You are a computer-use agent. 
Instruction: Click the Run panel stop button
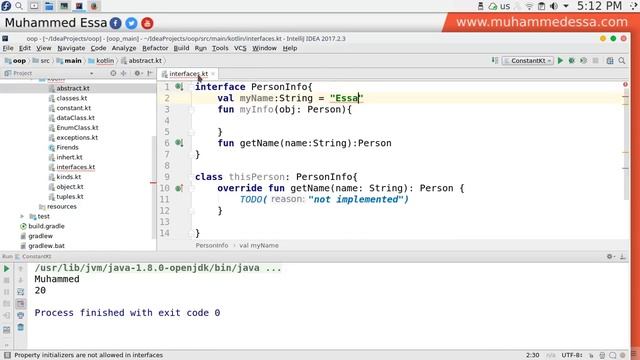(x=7, y=280)
